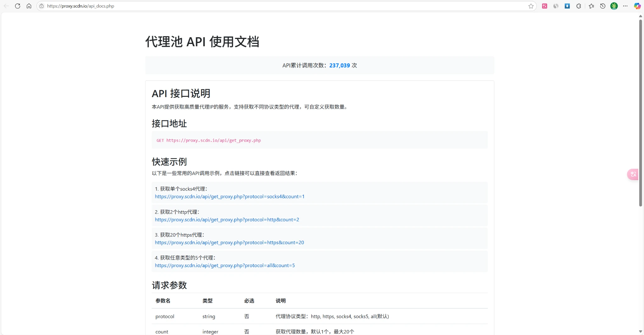Launch the Copilot sidebar icon
Screen dimensions: 644x335
point(637,6)
